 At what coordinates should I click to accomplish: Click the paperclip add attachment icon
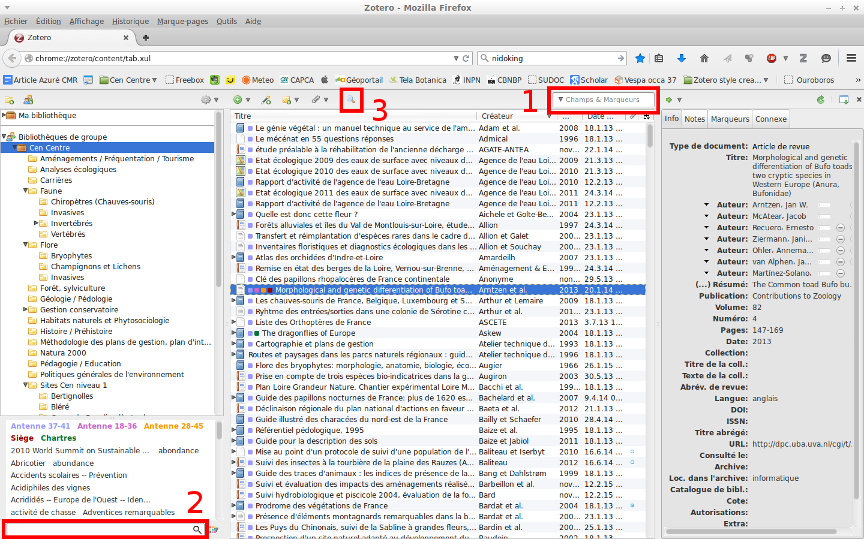315,100
